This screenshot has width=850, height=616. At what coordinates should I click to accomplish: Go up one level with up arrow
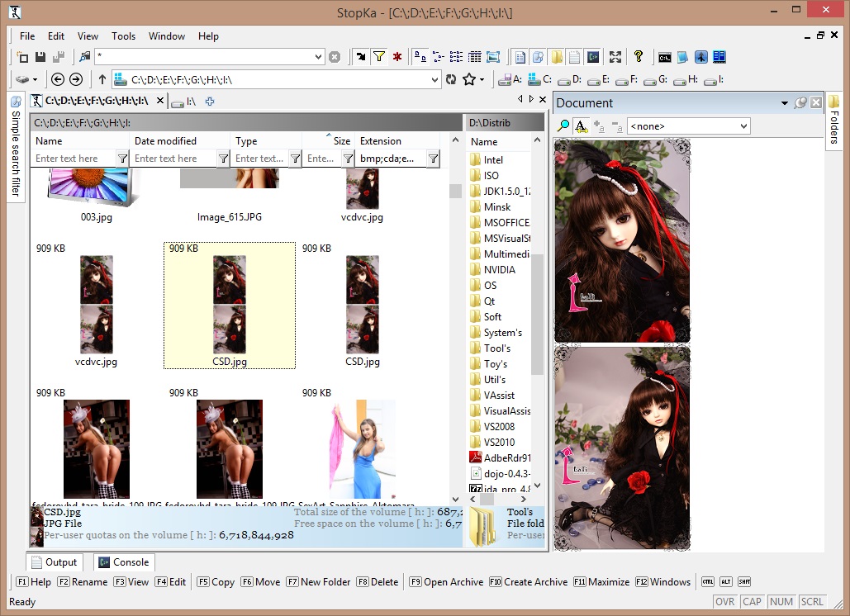pos(102,79)
